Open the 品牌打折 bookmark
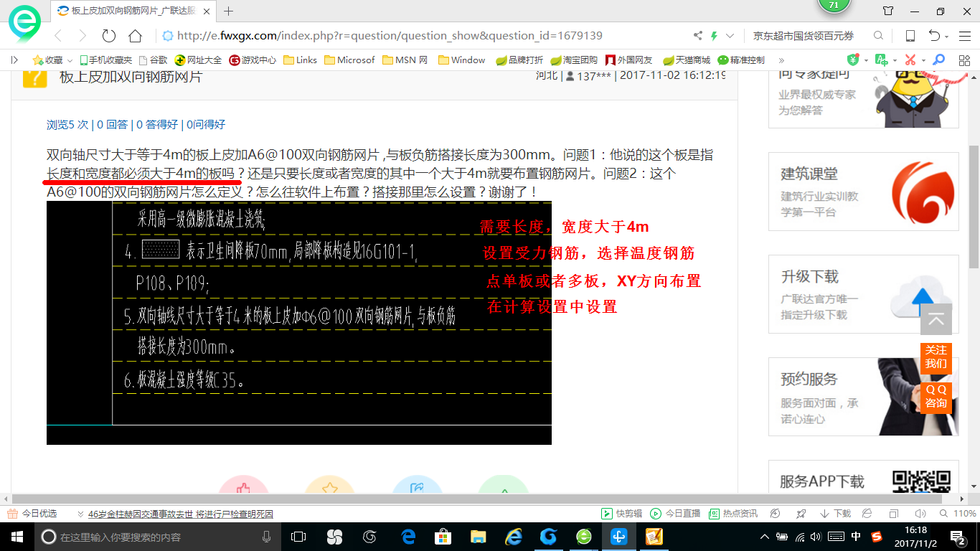The image size is (980, 551). [519, 60]
